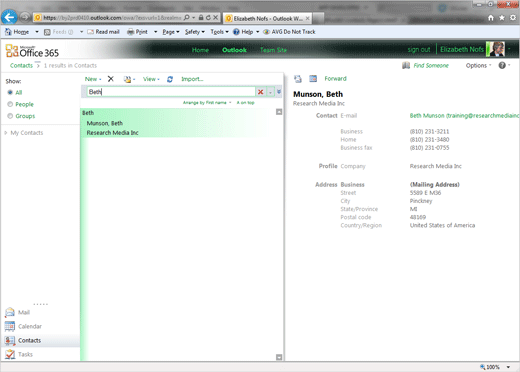Click the Help question mark in command bar

(236, 32)
